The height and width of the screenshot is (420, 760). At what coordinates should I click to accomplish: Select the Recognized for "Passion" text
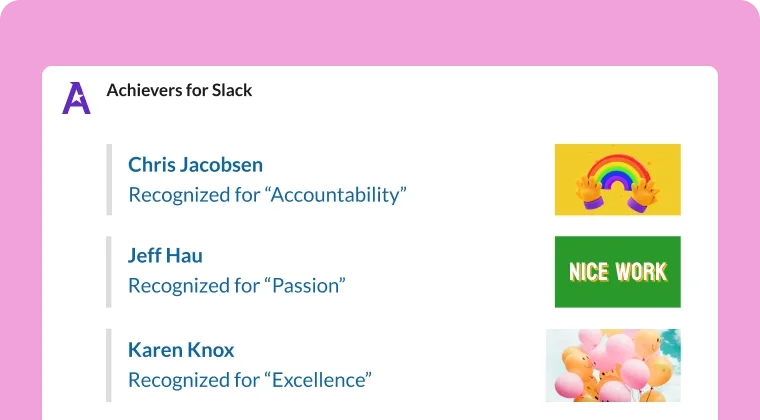click(x=236, y=285)
